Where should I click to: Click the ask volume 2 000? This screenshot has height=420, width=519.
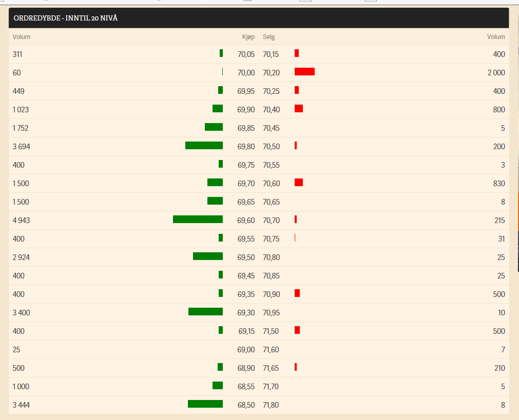click(496, 73)
